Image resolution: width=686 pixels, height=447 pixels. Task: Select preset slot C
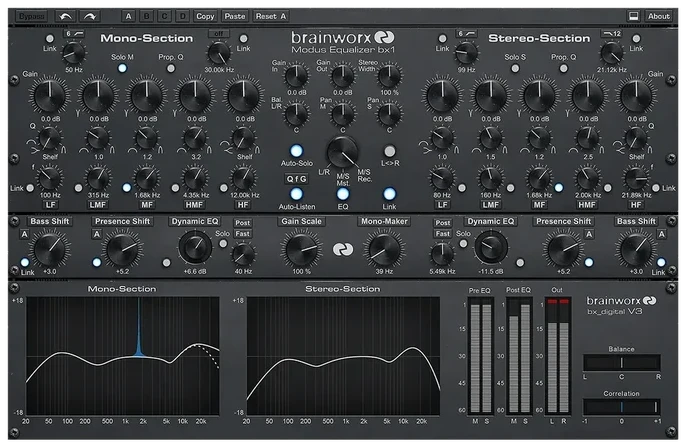164,17
